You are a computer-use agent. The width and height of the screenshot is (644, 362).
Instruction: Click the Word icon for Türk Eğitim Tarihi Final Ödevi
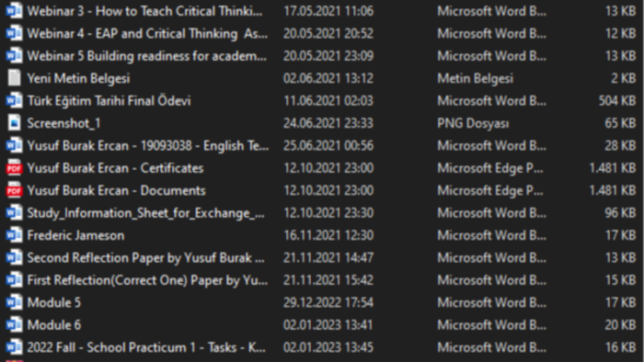pyautogui.click(x=14, y=101)
